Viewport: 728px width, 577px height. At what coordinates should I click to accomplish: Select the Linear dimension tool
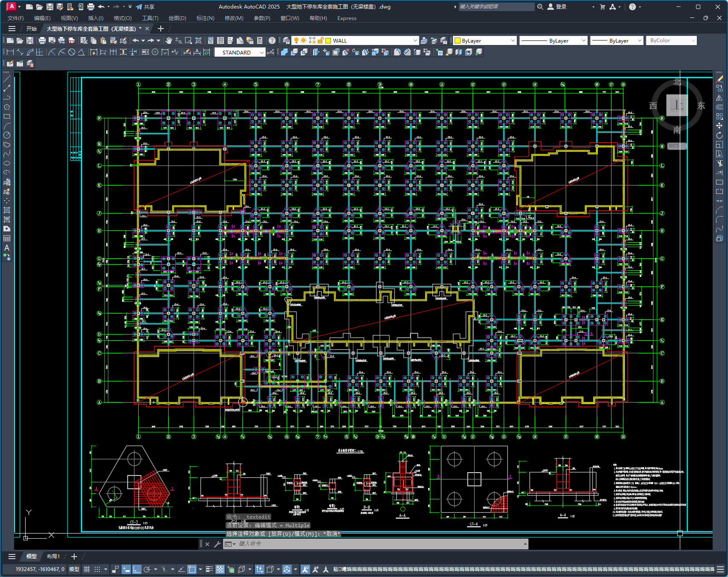coord(10,52)
